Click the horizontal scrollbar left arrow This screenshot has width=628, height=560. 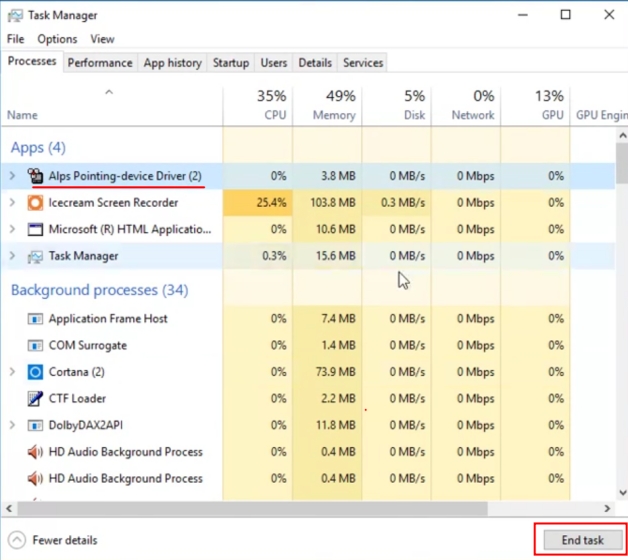tap(9, 508)
